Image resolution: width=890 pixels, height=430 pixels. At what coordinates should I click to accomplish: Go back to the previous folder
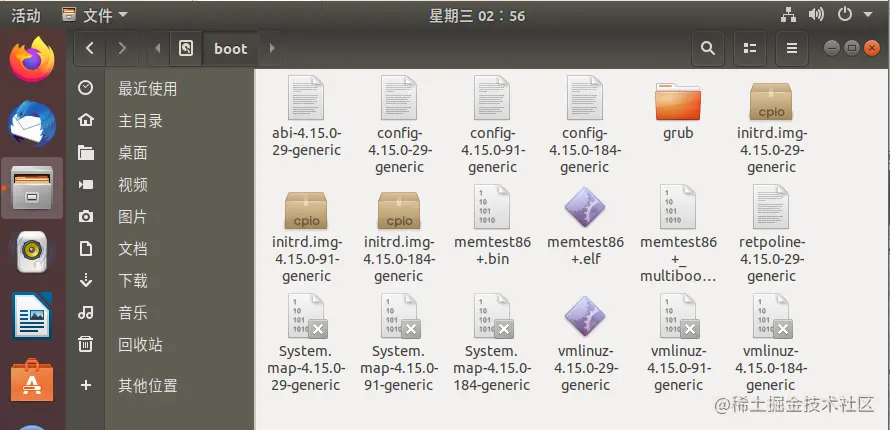click(x=90, y=49)
